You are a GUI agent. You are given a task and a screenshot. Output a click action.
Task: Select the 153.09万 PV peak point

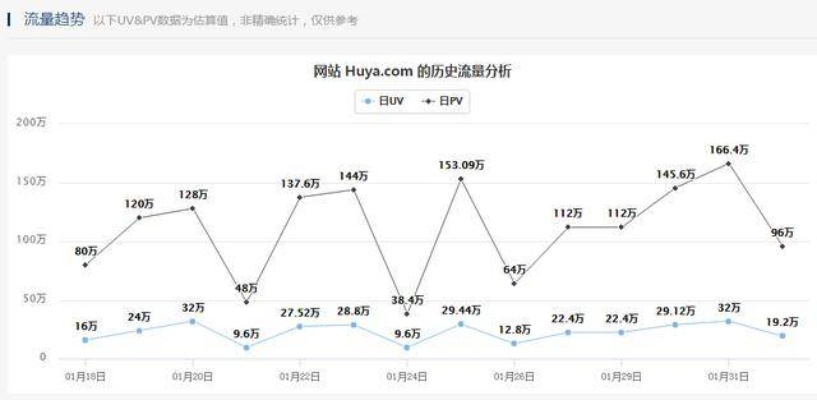point(461,179)
